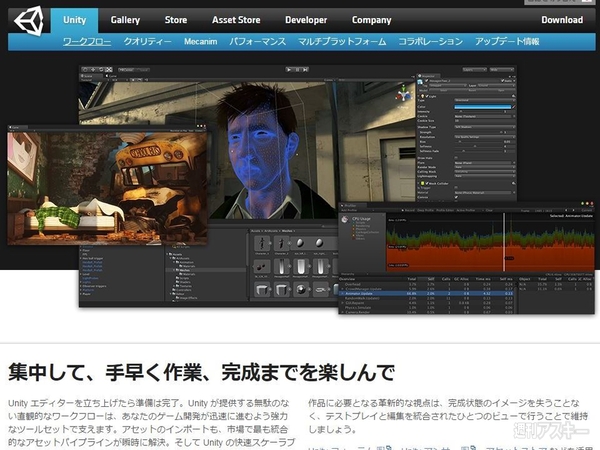This screenshot has width=600, height=450.
Task: Open the Asset Store menu item
Action: point(236,20)
